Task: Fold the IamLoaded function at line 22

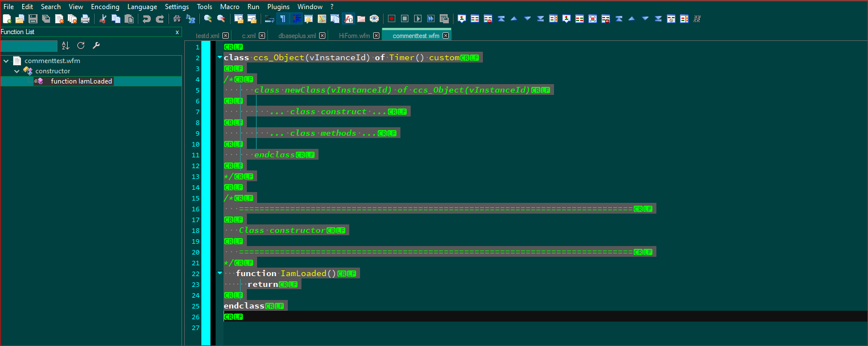Action: point(220,273)
